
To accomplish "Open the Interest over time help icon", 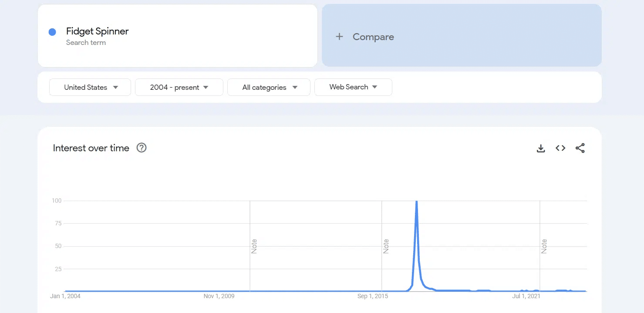I will pos(142,148).
